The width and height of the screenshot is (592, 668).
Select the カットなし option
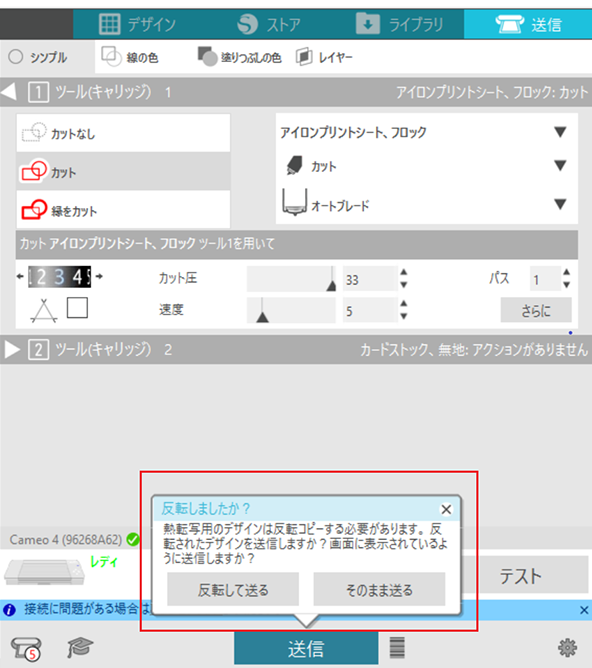[123, 133]
